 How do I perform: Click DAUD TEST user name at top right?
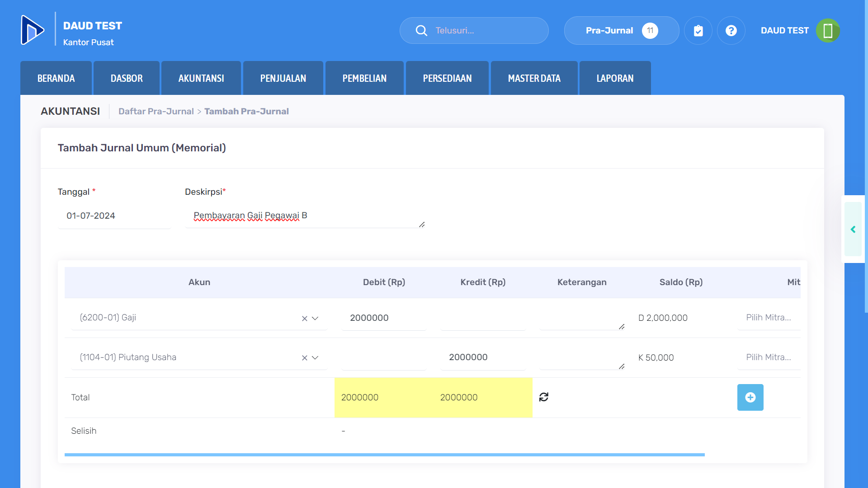(784, 30)
